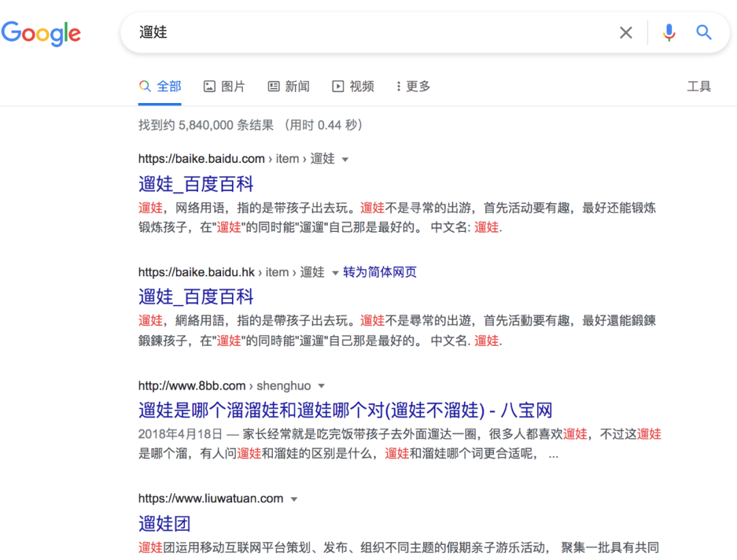Viewport: 737px width, 560px height.
Task: Open first 遛娃_百度百科 result from baidu.com
Action: click(x=196, y=183)
